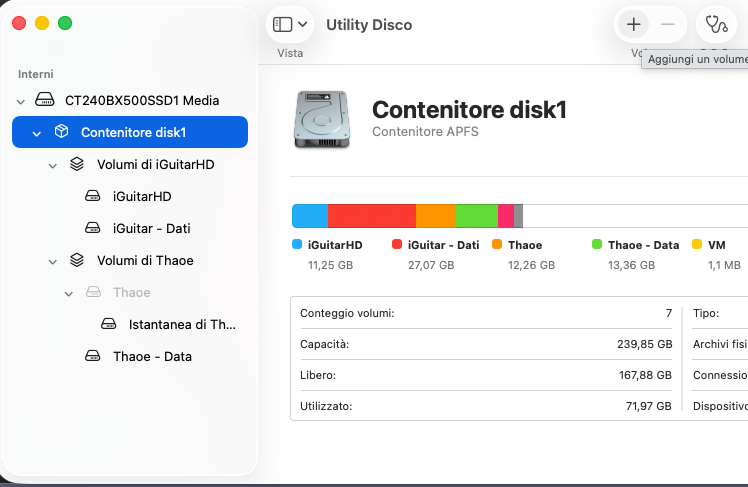Click the Conteggio volumi row label
The width and height of the screenshot is (748, 487).
347,313
